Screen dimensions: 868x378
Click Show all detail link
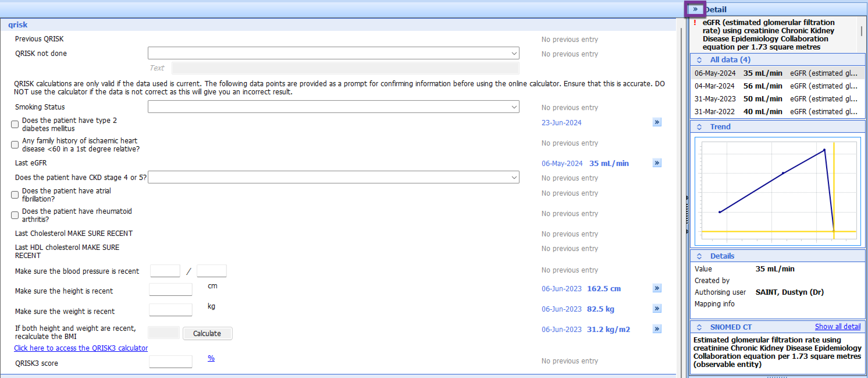[x=837, y=327]
